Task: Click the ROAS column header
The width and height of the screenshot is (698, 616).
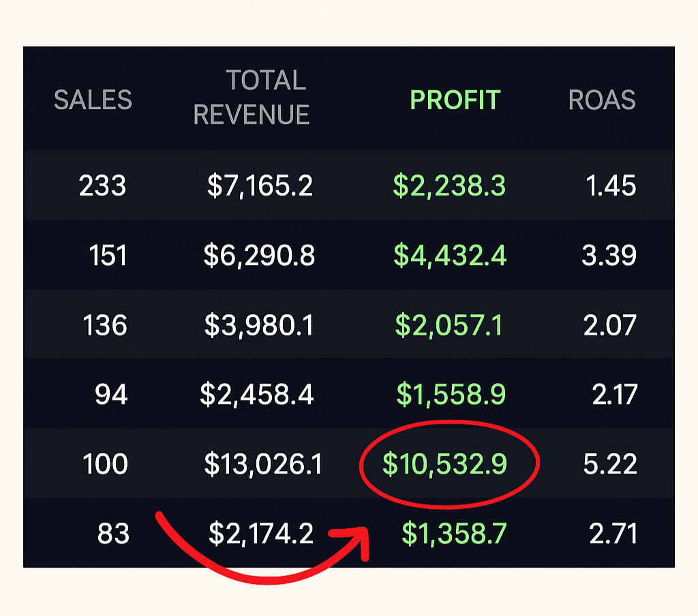Action: coord(602,100)
